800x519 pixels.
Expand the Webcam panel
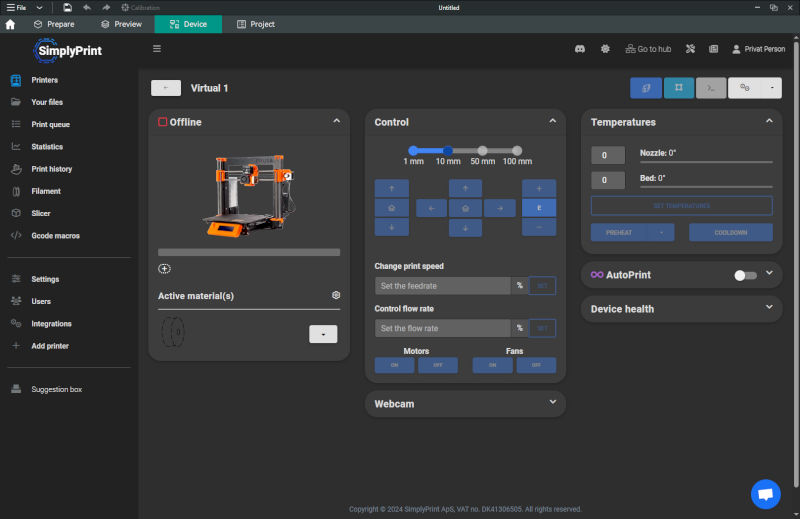click(x=553, y=402)
